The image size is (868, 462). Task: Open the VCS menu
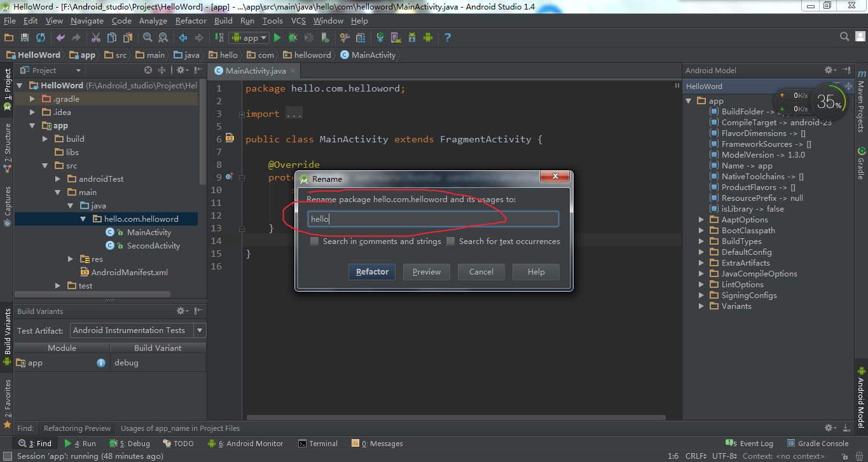(298, 21)
